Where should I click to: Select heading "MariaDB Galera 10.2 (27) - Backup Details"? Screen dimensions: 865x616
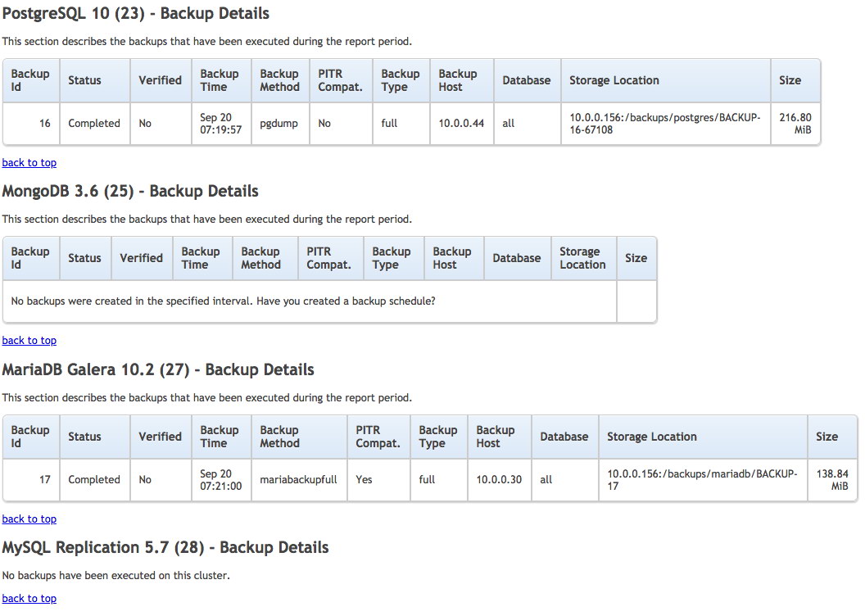tap(158, 369)
